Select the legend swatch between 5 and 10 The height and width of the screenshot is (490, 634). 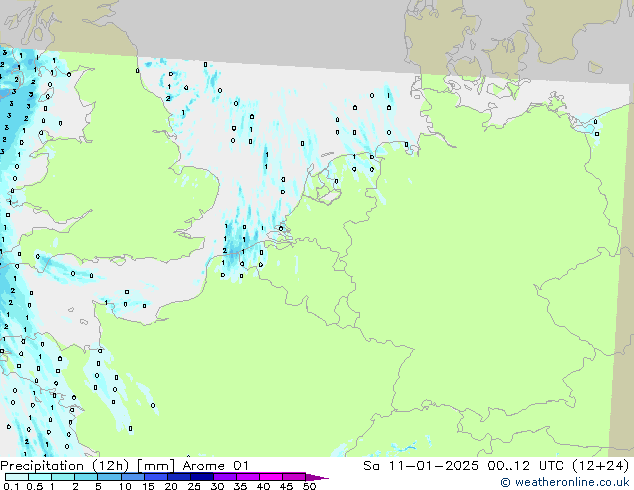click(109, 477)
